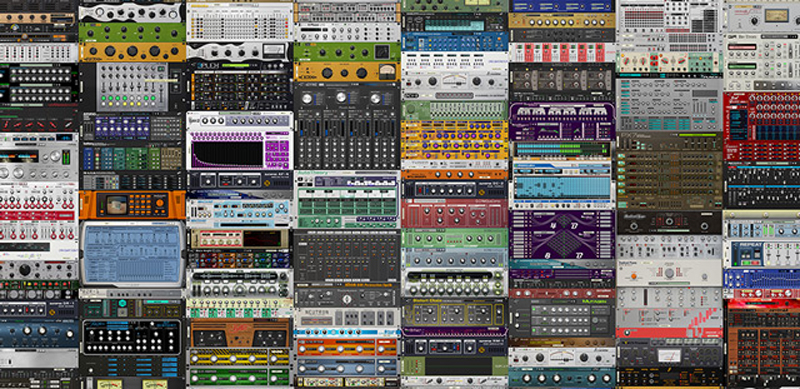Click the TV screen on the orange device
The height and width of the screenshot is (389, 800).
point(116,205)
